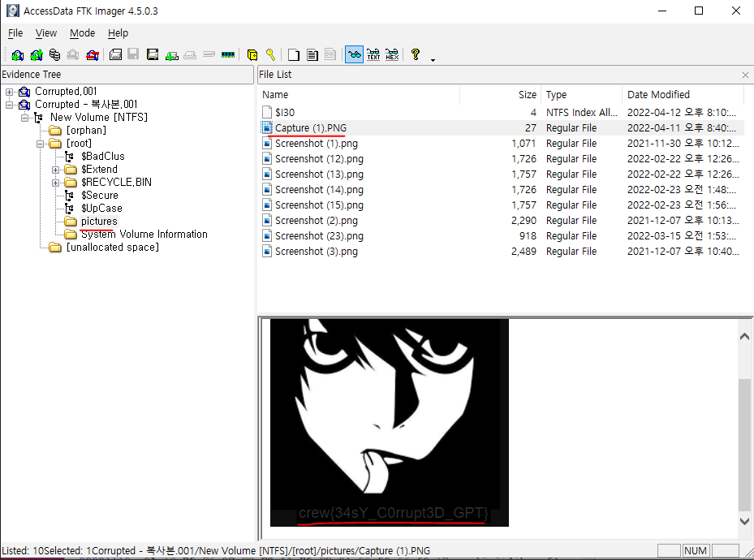Click Add to Custom Content Image icon
Viewport: 754px width, 560px height.
pyautogui.click(x=172, y=55)
